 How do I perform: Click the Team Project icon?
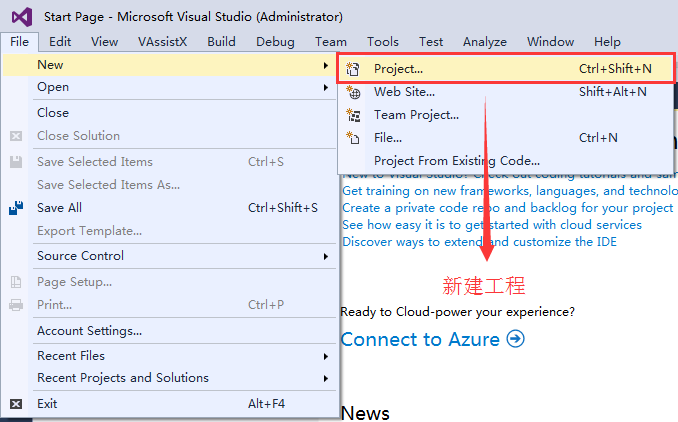click(x=353, y=115)
